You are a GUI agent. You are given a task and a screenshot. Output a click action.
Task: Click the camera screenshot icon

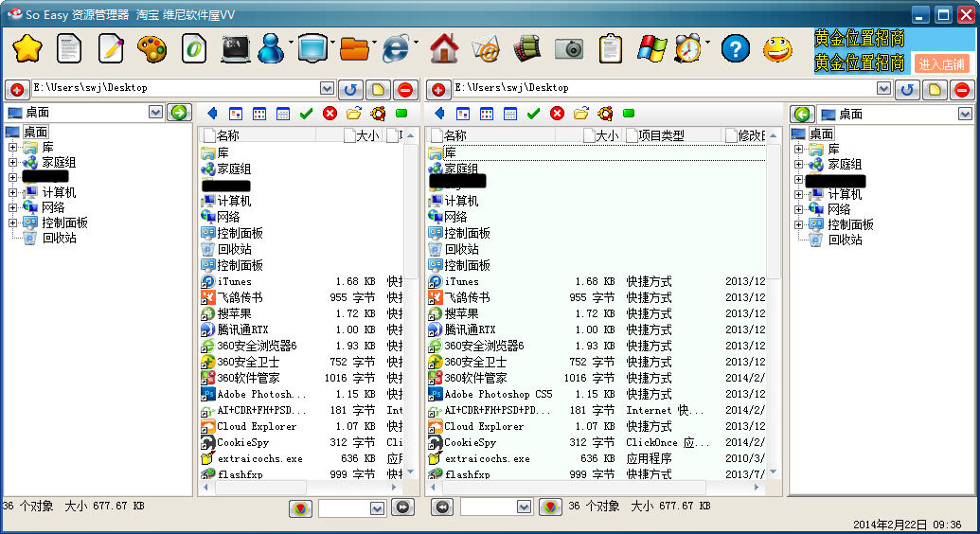tap(569, 49)
